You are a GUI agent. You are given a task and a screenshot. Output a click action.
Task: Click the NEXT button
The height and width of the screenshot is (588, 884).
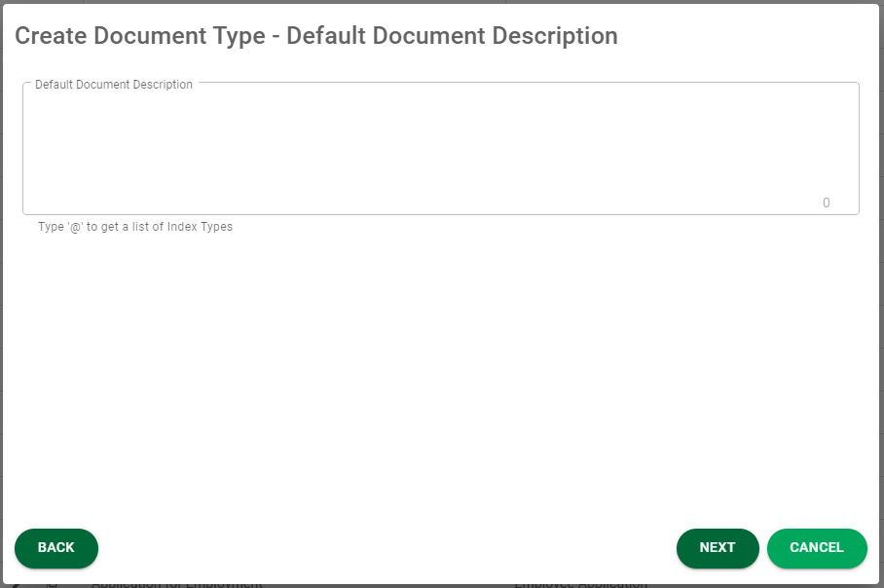(x=718, y=548)
